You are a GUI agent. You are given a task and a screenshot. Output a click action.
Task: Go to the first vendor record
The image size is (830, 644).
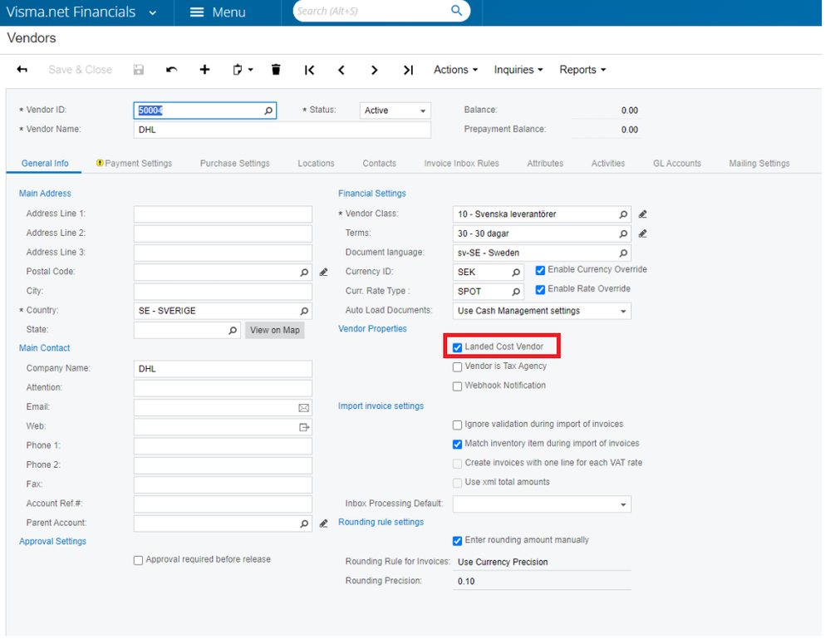(310, 70)
